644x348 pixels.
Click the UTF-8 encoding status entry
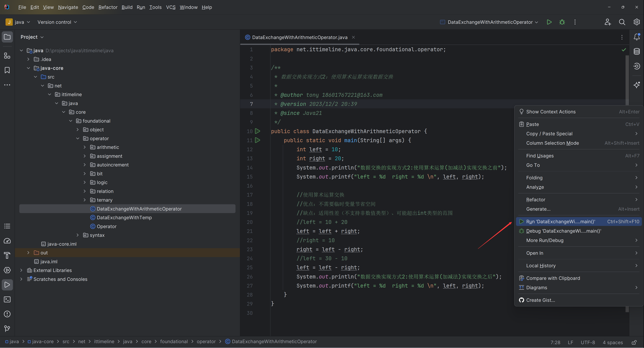tap(588, 342)
